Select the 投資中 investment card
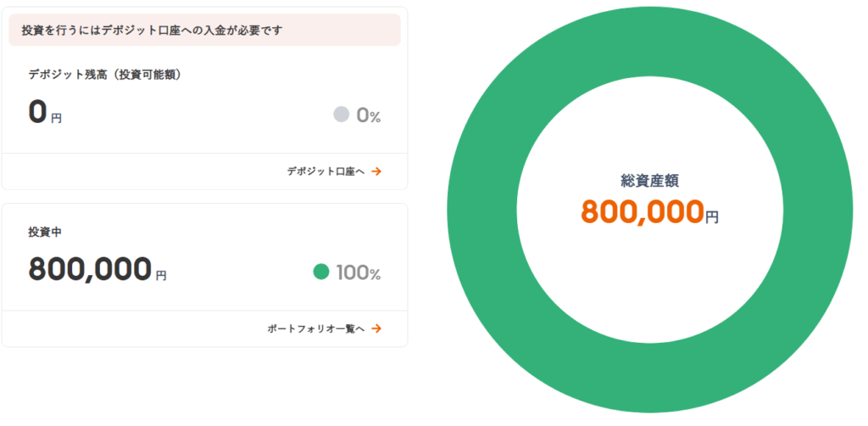The height and width of the screenshot is (426, 868). (204, 275)
